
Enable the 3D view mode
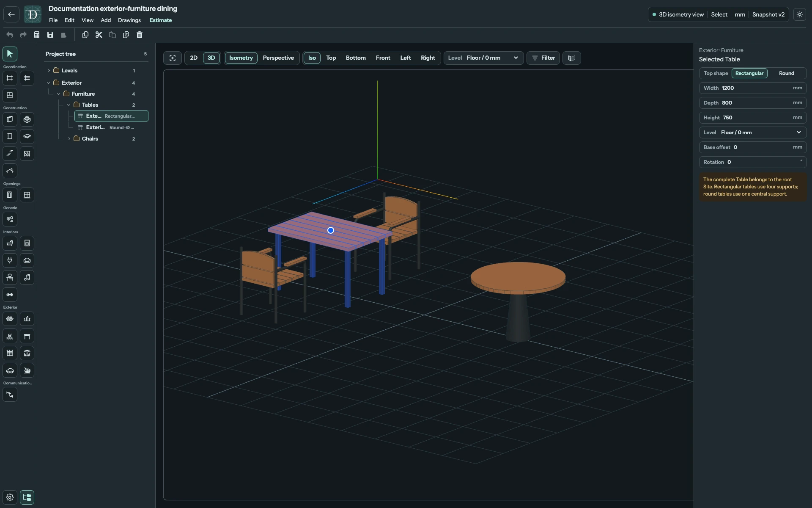tap(211, 58)
